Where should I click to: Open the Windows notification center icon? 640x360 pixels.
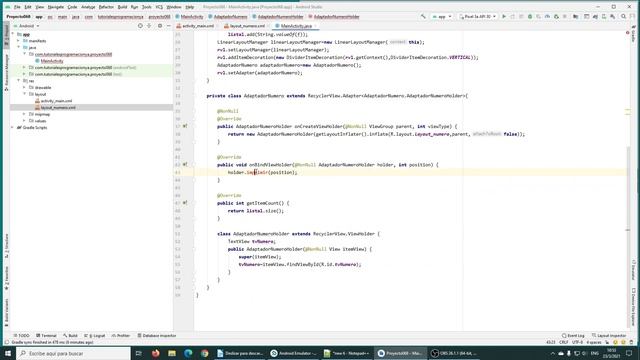point(629,353)
